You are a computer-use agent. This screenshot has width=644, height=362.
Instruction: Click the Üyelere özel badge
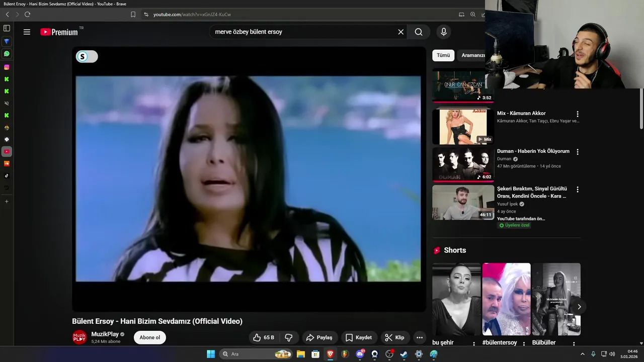[514, 225]
